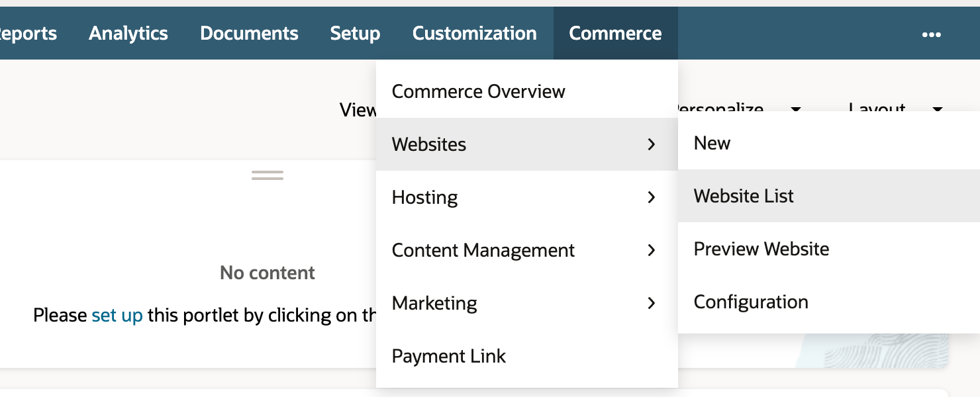Open the Personalize dropdown arrow
980x397 pixels.
point(796,109)
